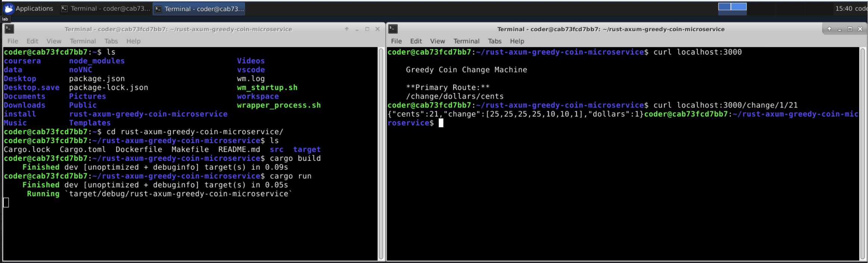Screen dimensions: 868x263
Task: Click the right terminal vertical scrollbar
Action: click(x=863, y=153)
